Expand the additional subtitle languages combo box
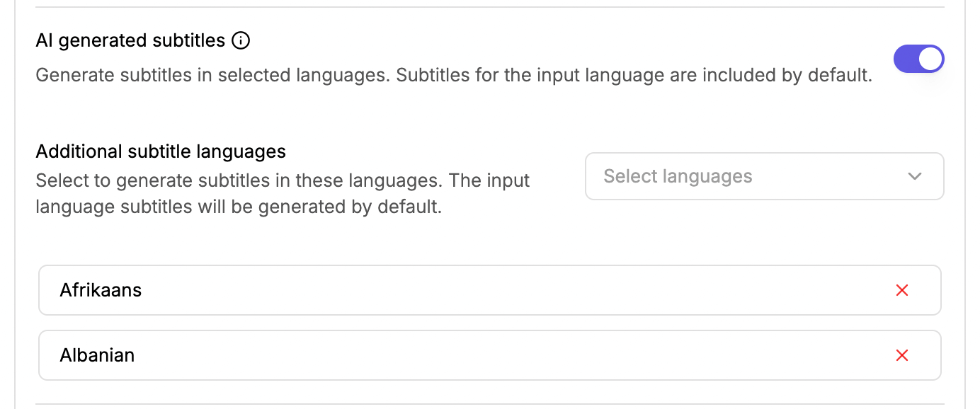The width and height of the screenshot is (980, 409). point(765,176)
